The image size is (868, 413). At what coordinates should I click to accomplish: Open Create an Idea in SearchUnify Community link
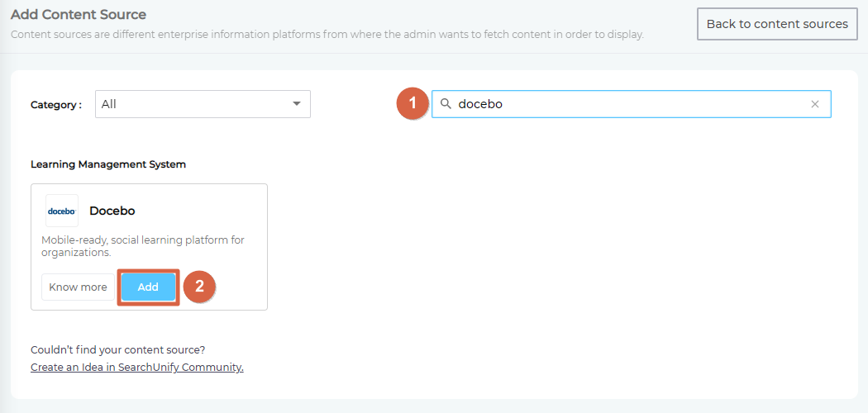[137, 368]
